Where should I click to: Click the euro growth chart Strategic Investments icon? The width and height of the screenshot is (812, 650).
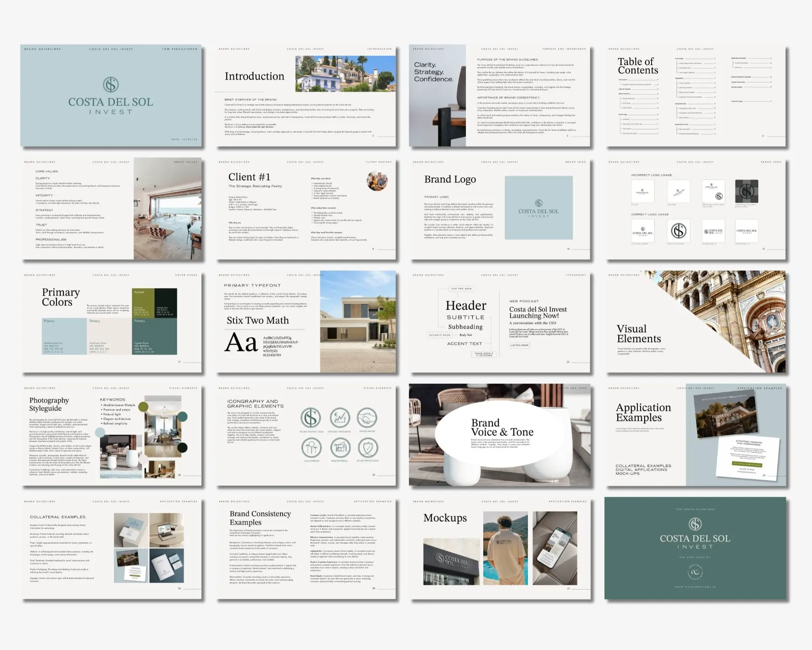(x=340, y=418)
